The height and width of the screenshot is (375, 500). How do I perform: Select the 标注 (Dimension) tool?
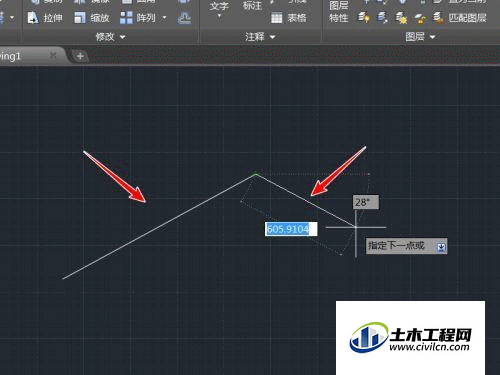click(x=252, y=6)
